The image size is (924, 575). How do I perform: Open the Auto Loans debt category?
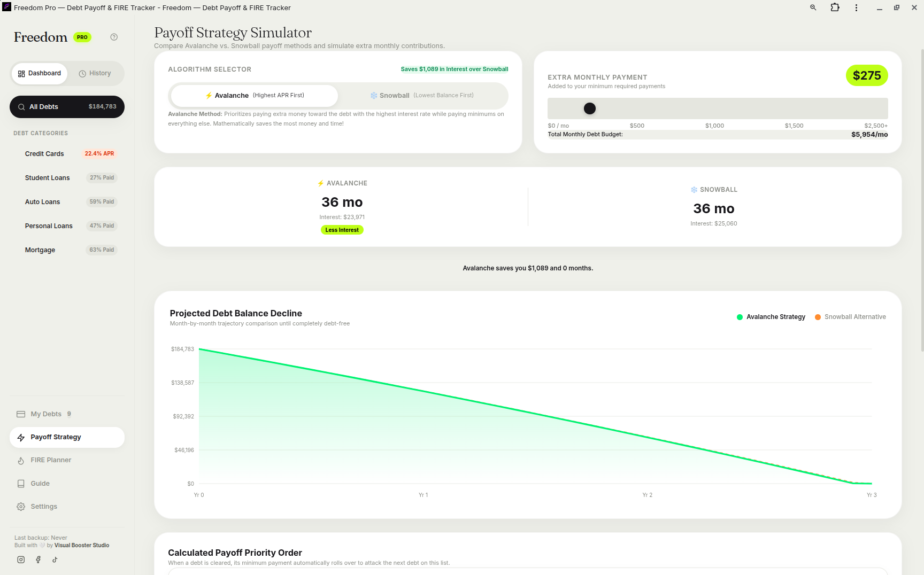click(x=67, y=202)
